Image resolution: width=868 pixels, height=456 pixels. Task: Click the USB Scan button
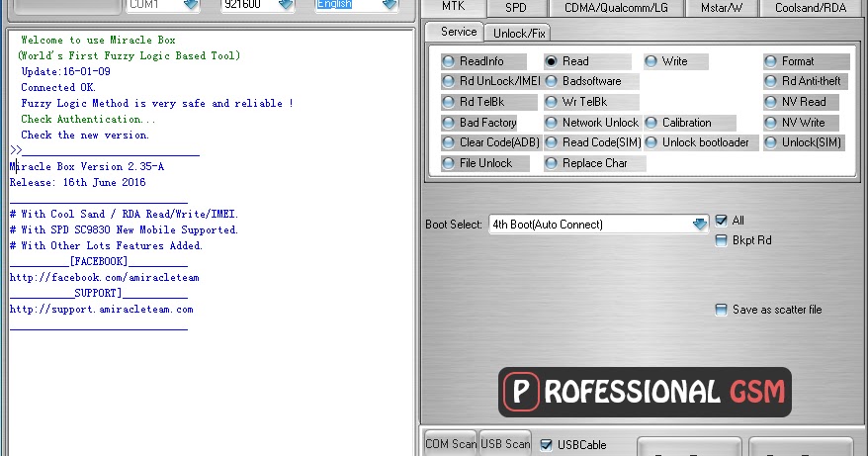(x=505, y=444)
